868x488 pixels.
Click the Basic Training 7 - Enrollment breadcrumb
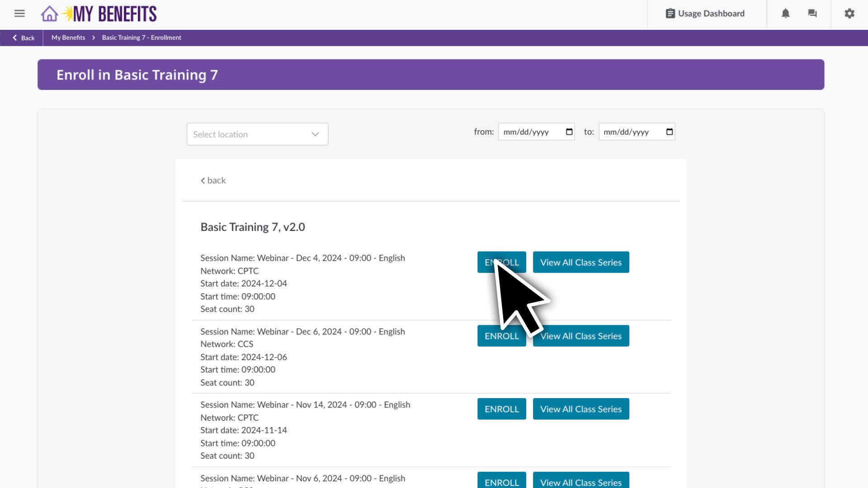pos(141,38)
